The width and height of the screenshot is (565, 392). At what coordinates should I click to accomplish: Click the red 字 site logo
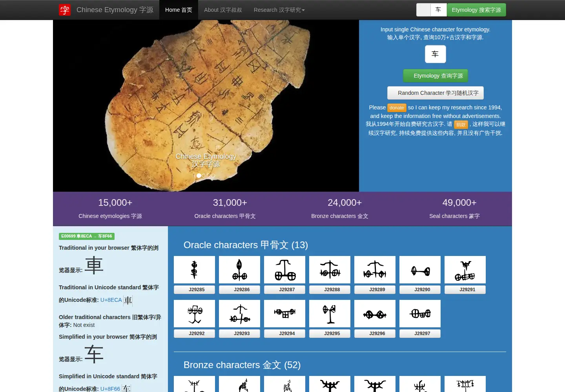tap(65, 10)
